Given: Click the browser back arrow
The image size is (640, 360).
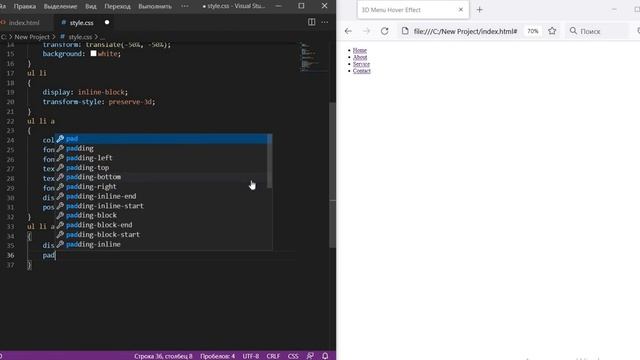Looking at the screenshot, I should pos(348,31).
